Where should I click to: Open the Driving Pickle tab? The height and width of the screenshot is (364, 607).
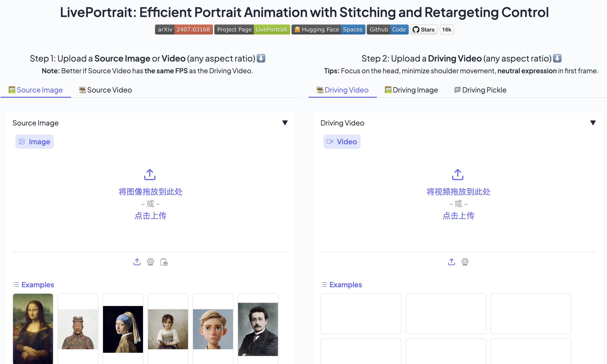tap(480, 90)
